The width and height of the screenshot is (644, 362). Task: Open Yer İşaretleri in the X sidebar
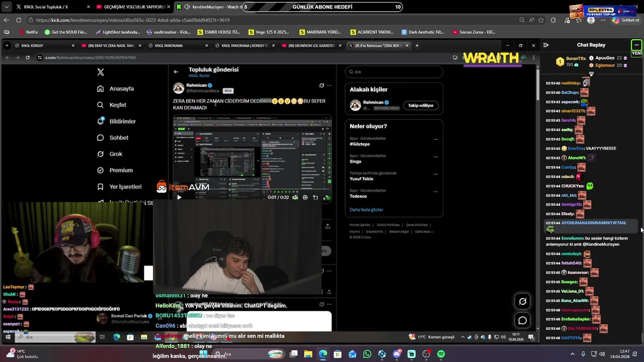[119, 187]
